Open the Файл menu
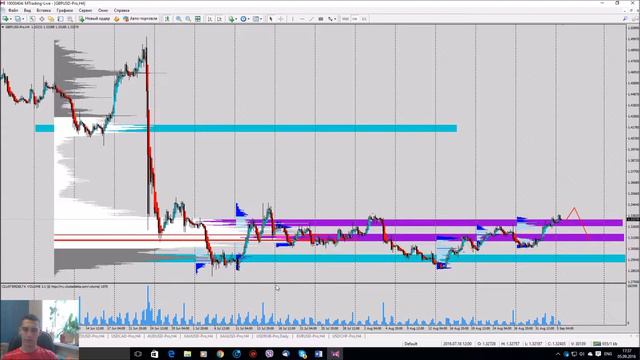640x360 pixels. click(13, 10)
